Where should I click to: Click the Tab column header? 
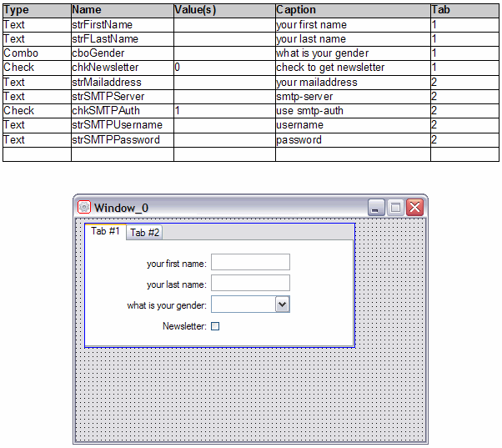464,10
